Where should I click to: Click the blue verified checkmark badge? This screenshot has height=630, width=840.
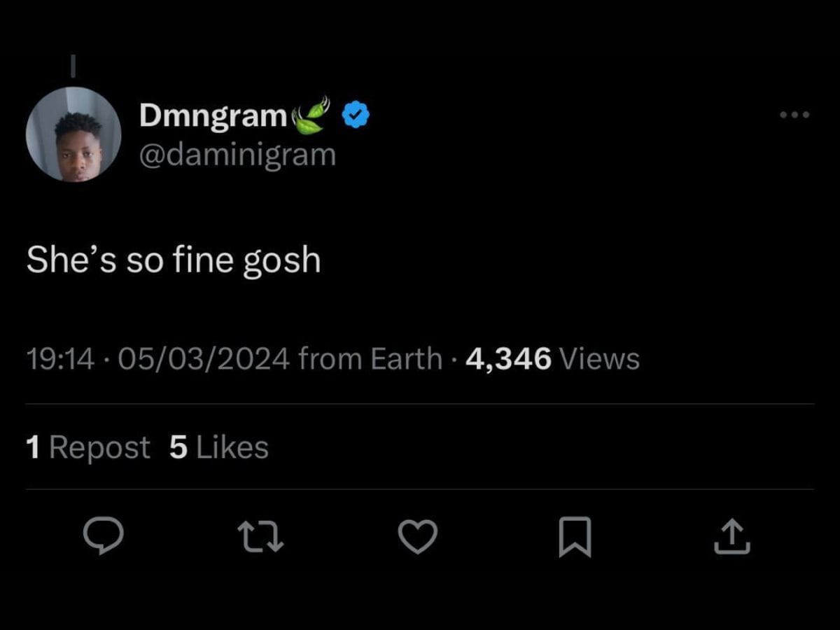click(356, 115)
